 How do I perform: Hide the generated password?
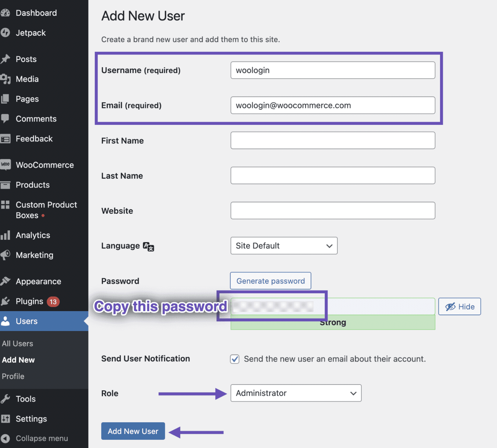tap(459, 306)
